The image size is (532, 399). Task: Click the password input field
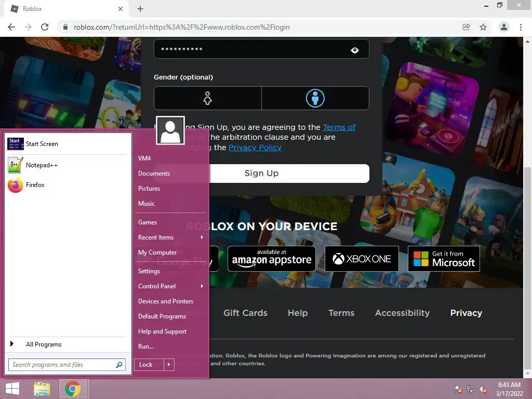click(261, 49)
